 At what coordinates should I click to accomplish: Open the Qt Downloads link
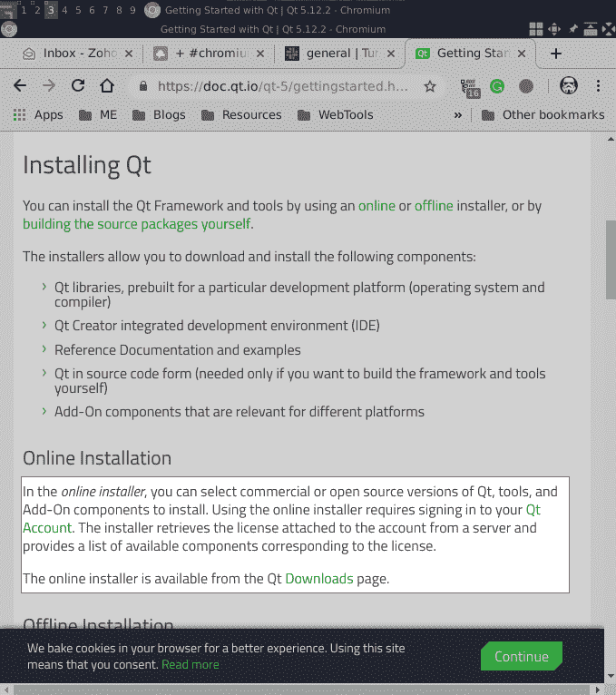pos(318,578)
